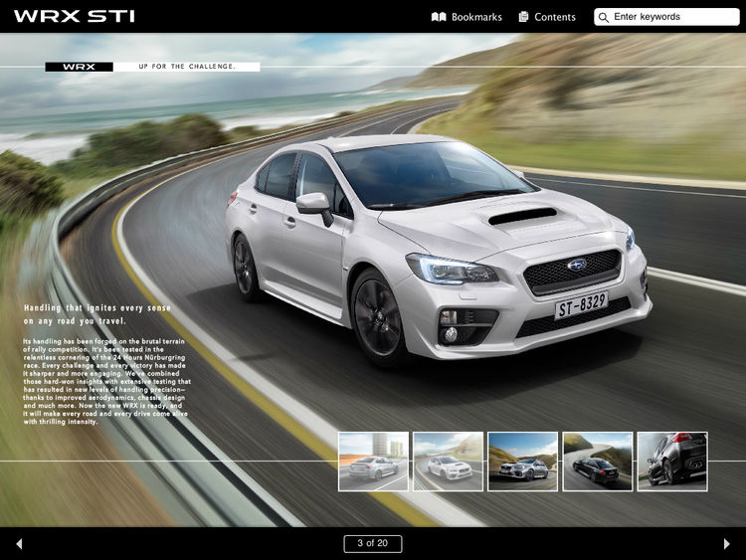Screen dimensions: 746x560
Task: Open the '3 of 20' page indicator
Action: tap(373, 543)
